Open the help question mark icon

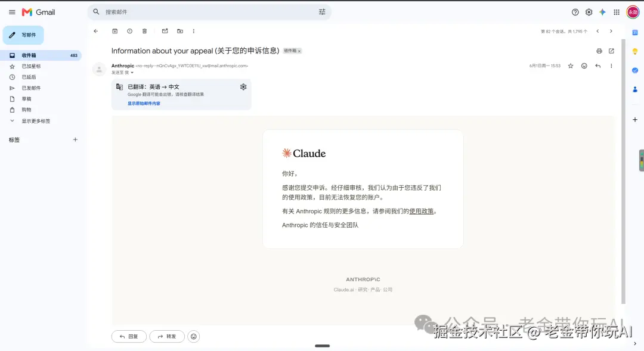click(575, 13)
